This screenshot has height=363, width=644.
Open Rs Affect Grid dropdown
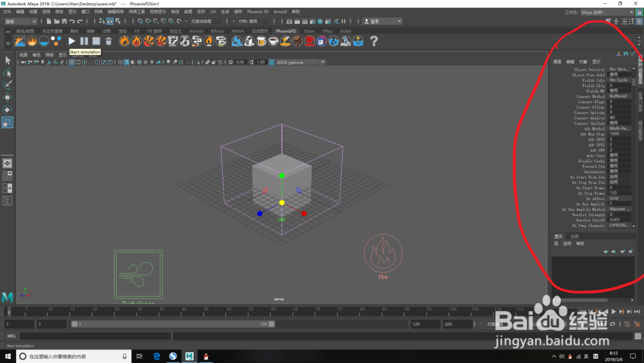620,198
